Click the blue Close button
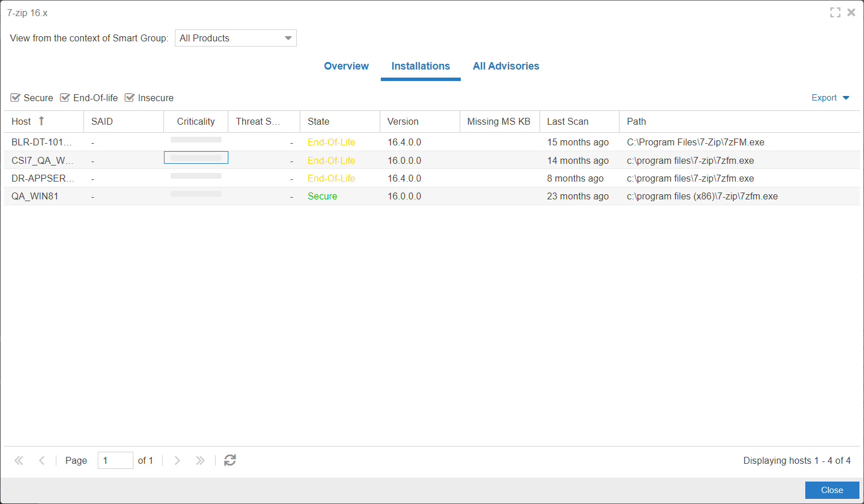 pos(832,490)
